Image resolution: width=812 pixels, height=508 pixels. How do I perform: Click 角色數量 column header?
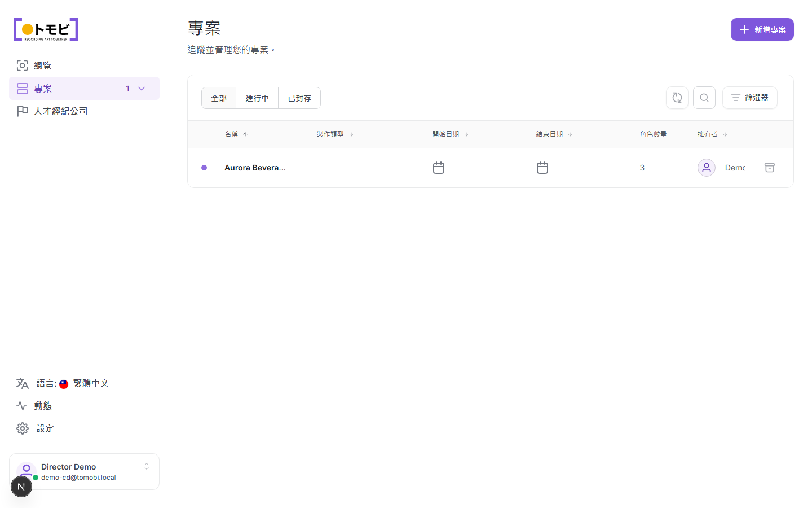(x=653, y=134)
